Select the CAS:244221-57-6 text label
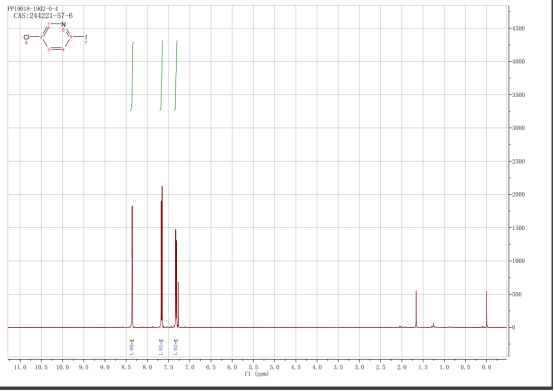Viewport: 554px width, 391px height. [43, 16]
